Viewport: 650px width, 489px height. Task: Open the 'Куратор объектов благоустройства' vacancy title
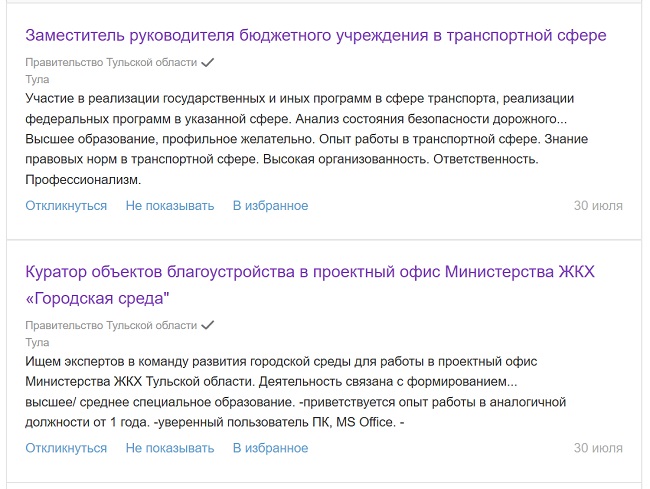click(x=316, y=271)
